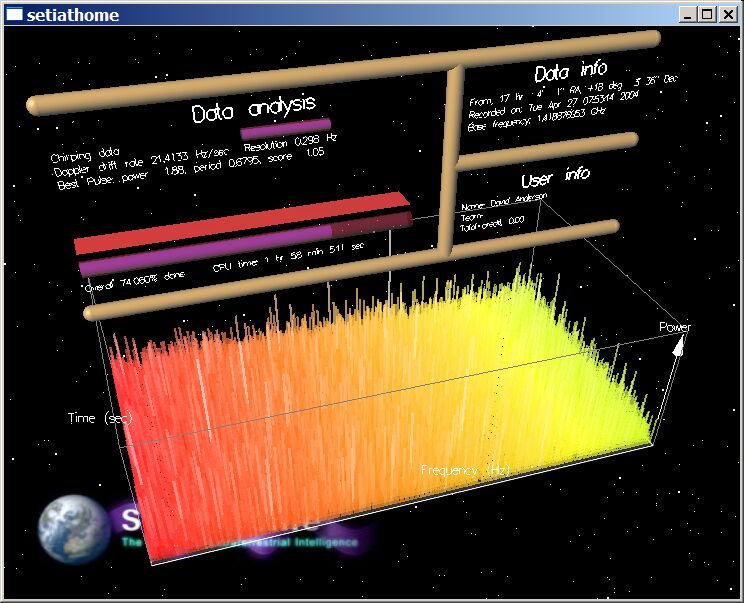Viewport: 744px width, 603px height.
Task: Click 'CPU time 1 hr 58 min' text
Action: tap(288, 257)
